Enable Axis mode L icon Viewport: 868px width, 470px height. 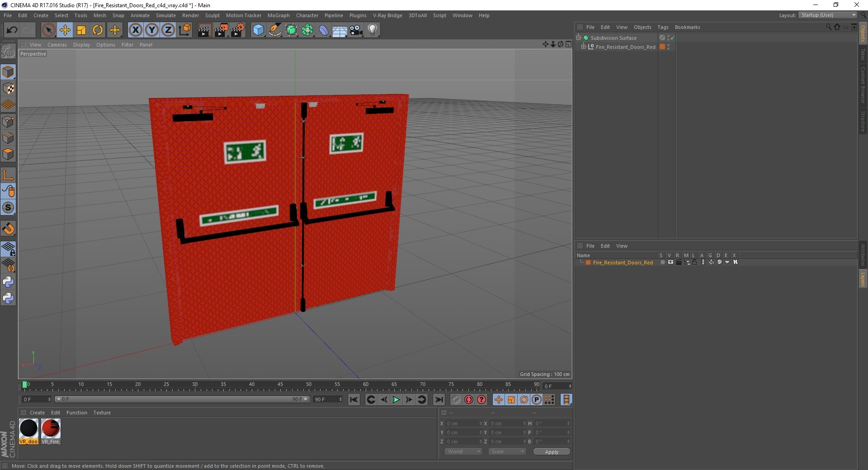pos(8,175)
